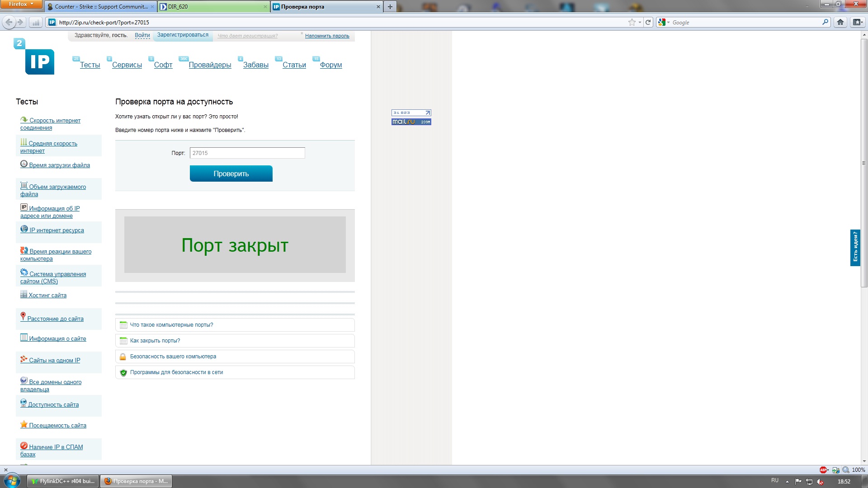This screenshot has width=868, height=488.
Task: Open the Тесты menu
Action: [90, 65]
